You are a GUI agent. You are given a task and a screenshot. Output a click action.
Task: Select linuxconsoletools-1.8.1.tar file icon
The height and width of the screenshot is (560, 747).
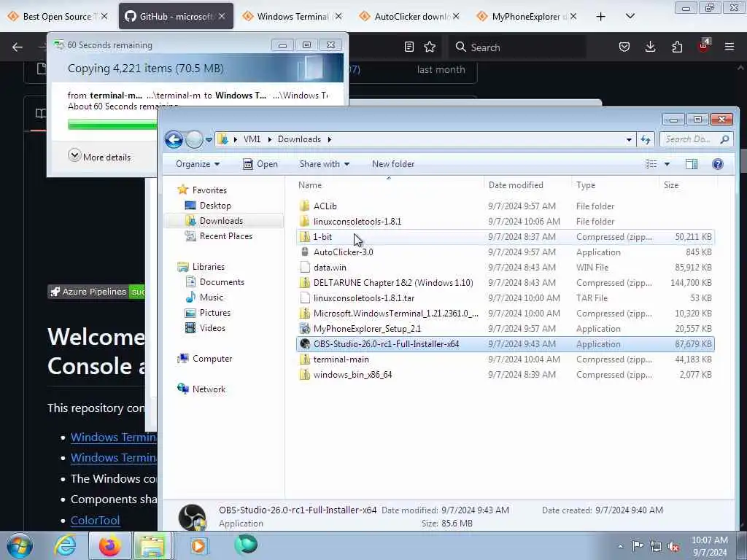click(x=305, y=298)
